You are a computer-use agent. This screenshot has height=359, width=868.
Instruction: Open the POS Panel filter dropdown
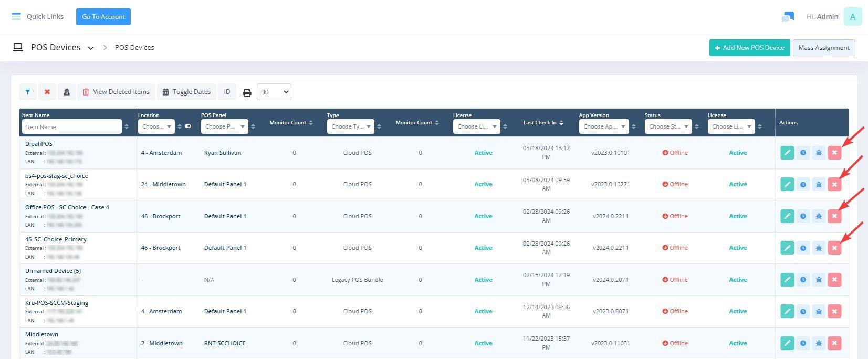click(x=224, y=126)
